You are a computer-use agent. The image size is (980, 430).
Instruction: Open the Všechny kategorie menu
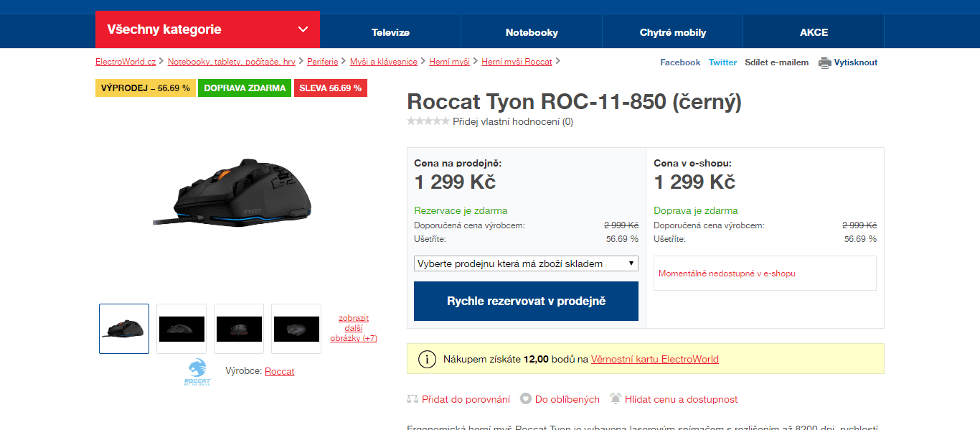tap(207, 29)
